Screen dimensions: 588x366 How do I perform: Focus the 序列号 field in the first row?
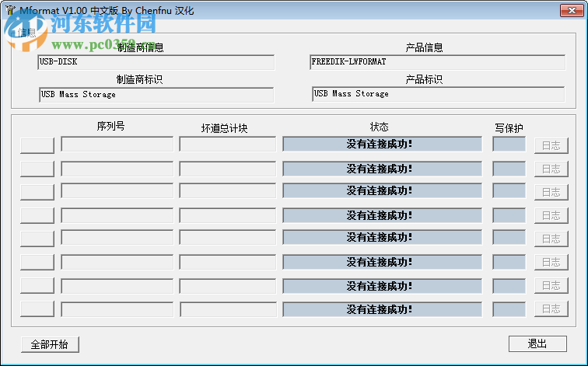(x=117, y=145)
